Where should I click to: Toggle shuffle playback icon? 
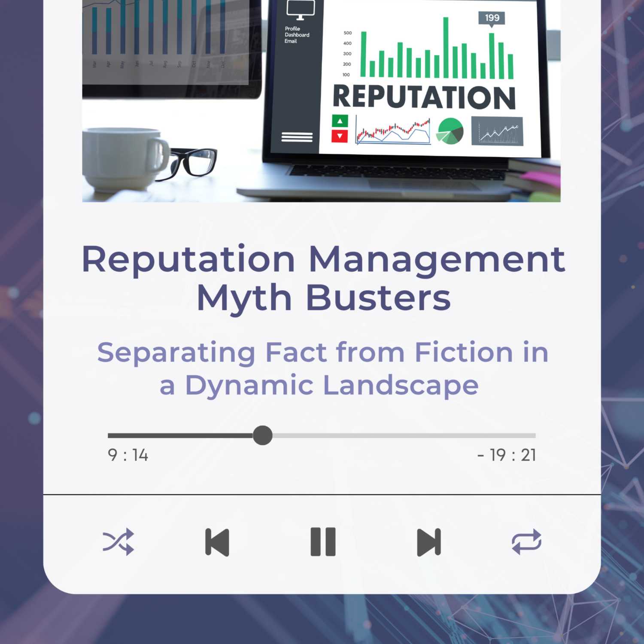118,542
